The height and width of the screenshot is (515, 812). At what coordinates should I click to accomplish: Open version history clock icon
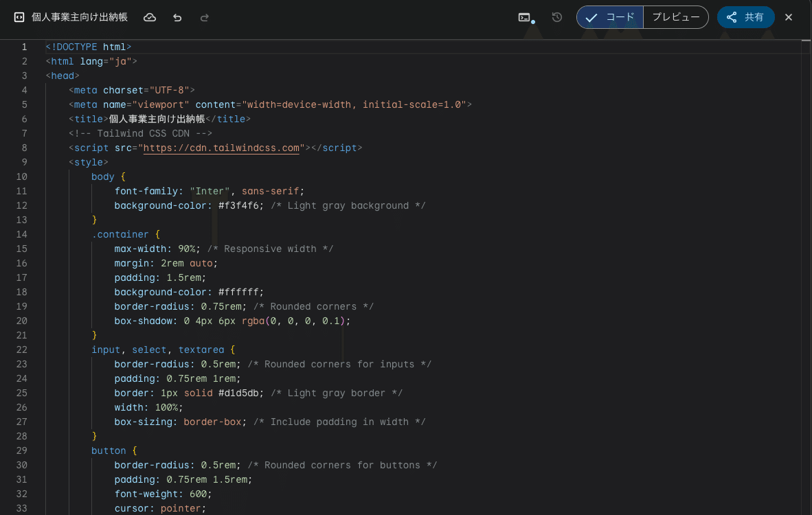tap(557, 17)
